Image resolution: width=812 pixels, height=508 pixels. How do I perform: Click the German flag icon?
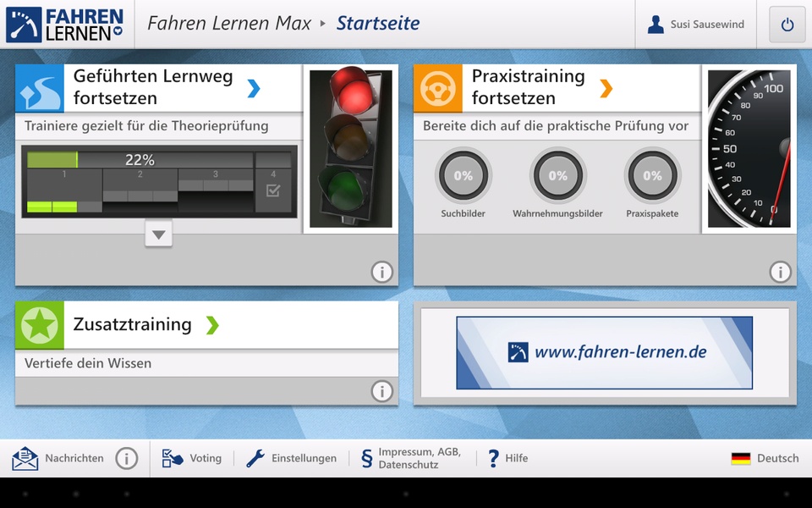coord(741,458)
